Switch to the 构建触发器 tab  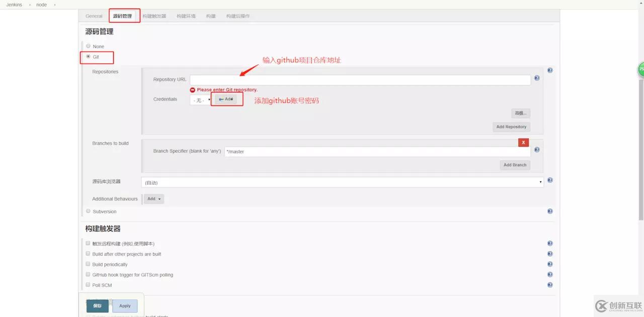pyautogui.click(x=154, y=16)
